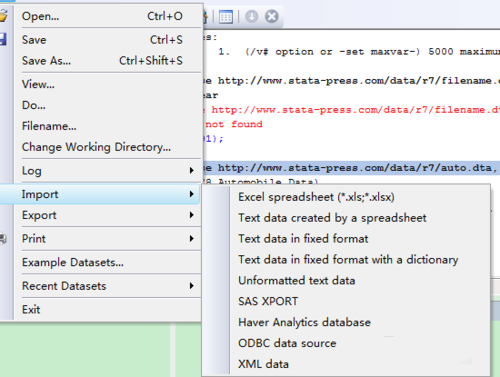This screenshot has height=377, width=500.
Task: Click the floppy disk save icon
Action: [3, 39]
